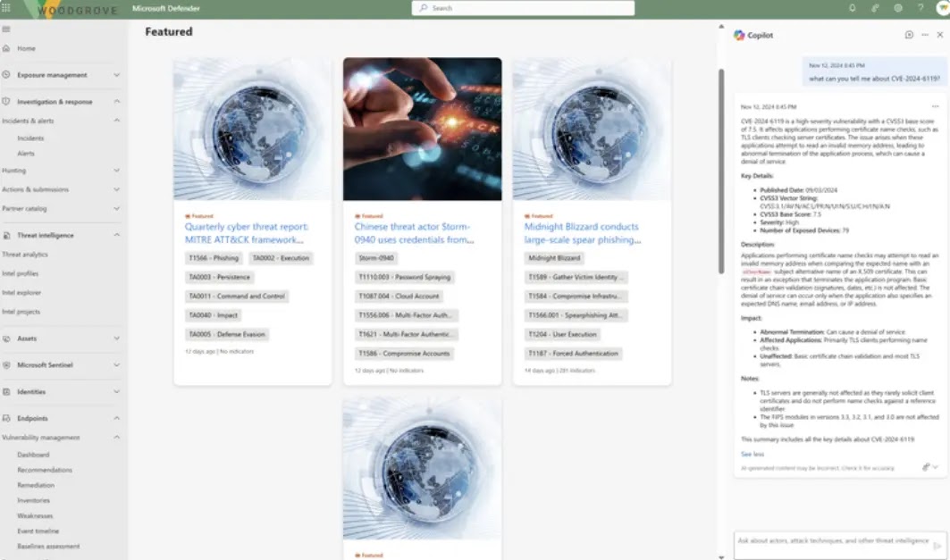The height and width of the screenshot is (560, 950).
Task: Select Incidents under Incidents & alerts
Action: point(30,138)
